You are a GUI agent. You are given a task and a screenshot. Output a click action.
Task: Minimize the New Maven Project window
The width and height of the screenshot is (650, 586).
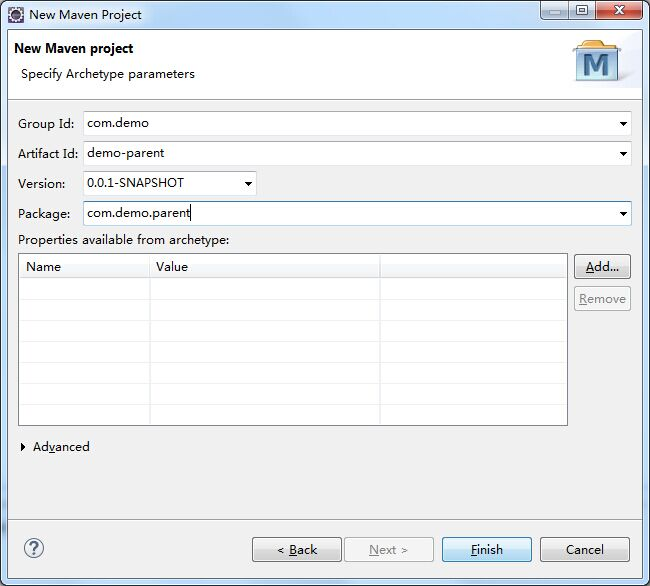click(x=555, y=10)
